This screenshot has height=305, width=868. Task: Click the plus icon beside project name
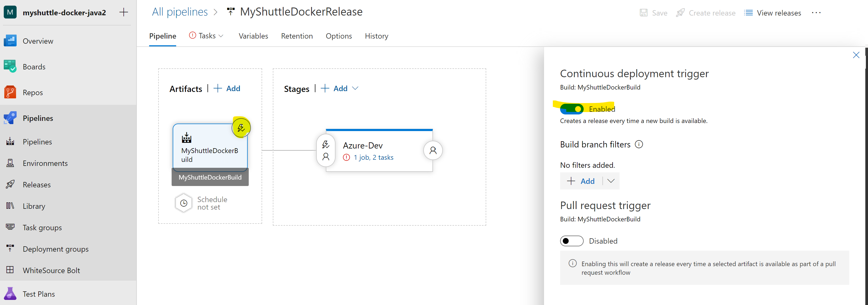point(124,13)
